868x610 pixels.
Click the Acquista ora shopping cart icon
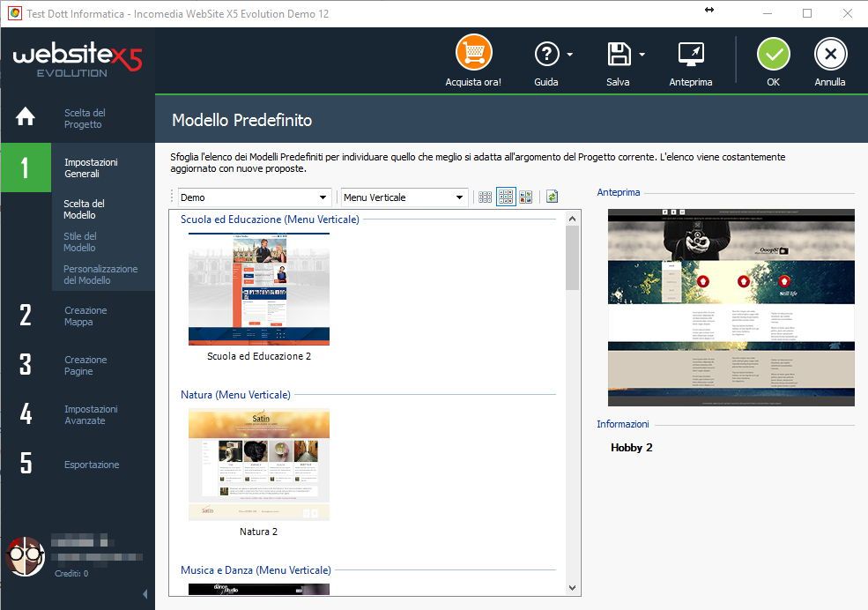[x=473, y=55]
